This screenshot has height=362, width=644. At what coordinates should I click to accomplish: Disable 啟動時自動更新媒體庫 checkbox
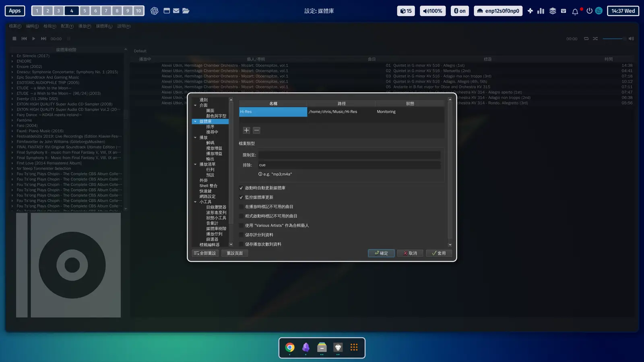241,188
